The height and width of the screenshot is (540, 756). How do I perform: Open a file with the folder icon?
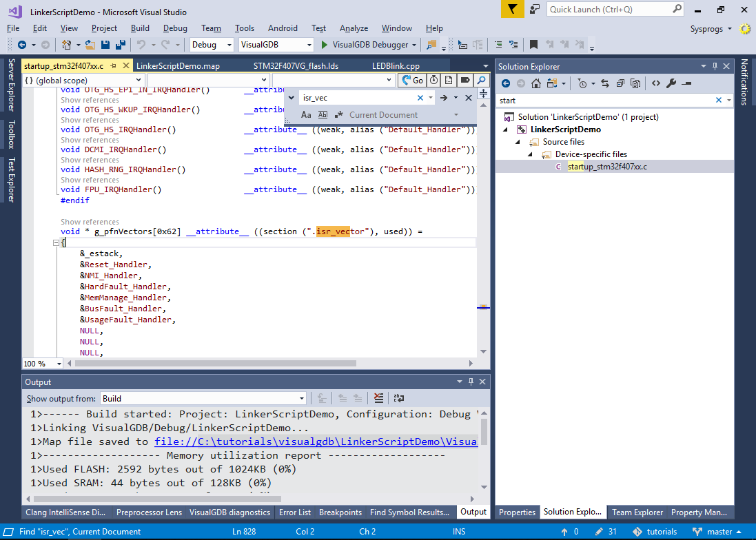90,45
